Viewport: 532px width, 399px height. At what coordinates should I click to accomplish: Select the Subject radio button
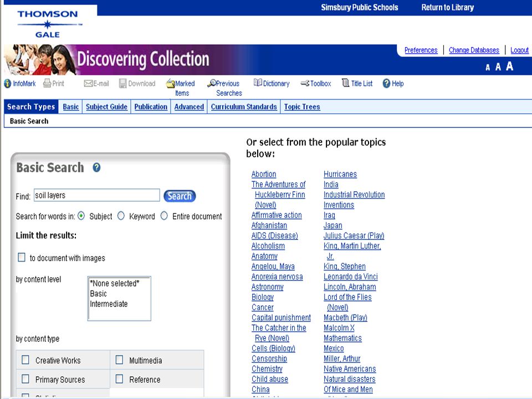(81, 216)
